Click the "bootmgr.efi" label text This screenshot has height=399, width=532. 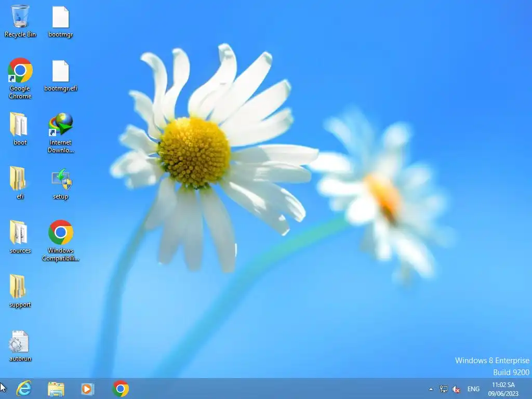click(x=61, y=88)
